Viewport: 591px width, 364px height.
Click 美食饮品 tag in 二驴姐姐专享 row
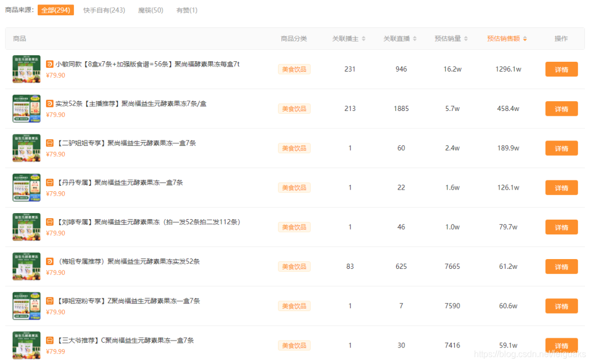coord(294,148)
